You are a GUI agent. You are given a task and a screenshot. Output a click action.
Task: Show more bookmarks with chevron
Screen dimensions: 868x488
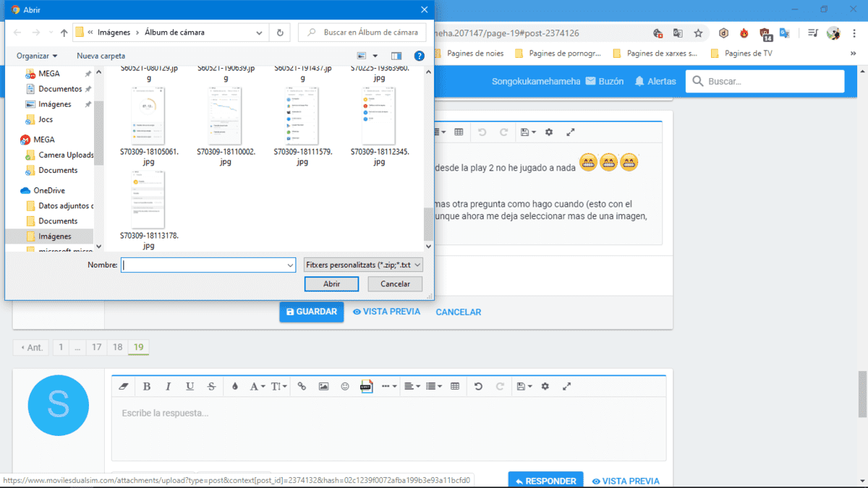853,53
